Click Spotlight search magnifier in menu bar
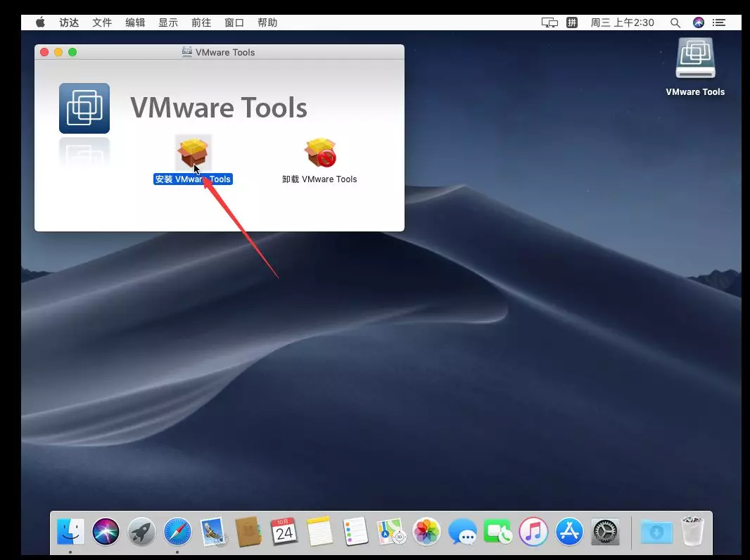This screenshot has width=750, height=560. pyautogui.click(x=675, y=23)
